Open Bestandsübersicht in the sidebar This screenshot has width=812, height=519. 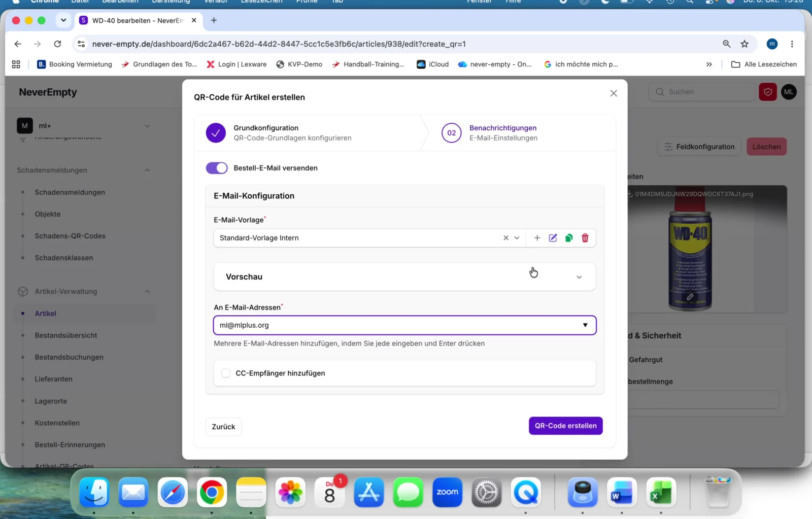coord(66,335)
